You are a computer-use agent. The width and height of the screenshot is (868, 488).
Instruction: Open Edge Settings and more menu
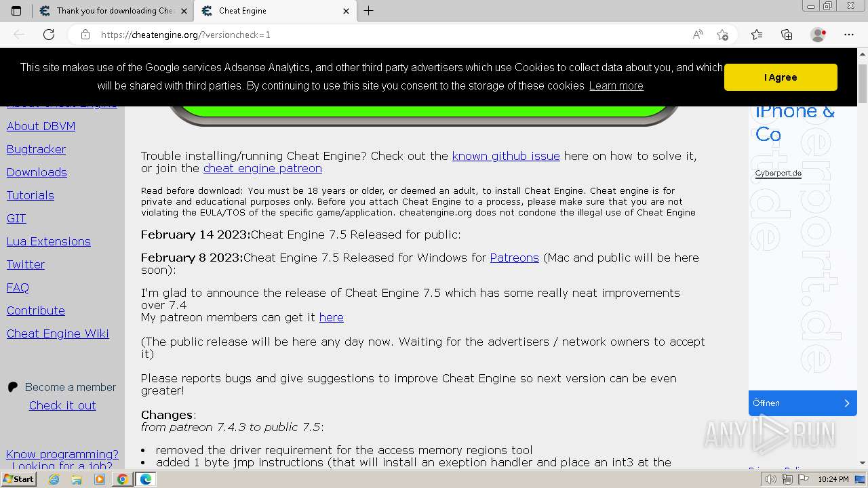point(849,35)
